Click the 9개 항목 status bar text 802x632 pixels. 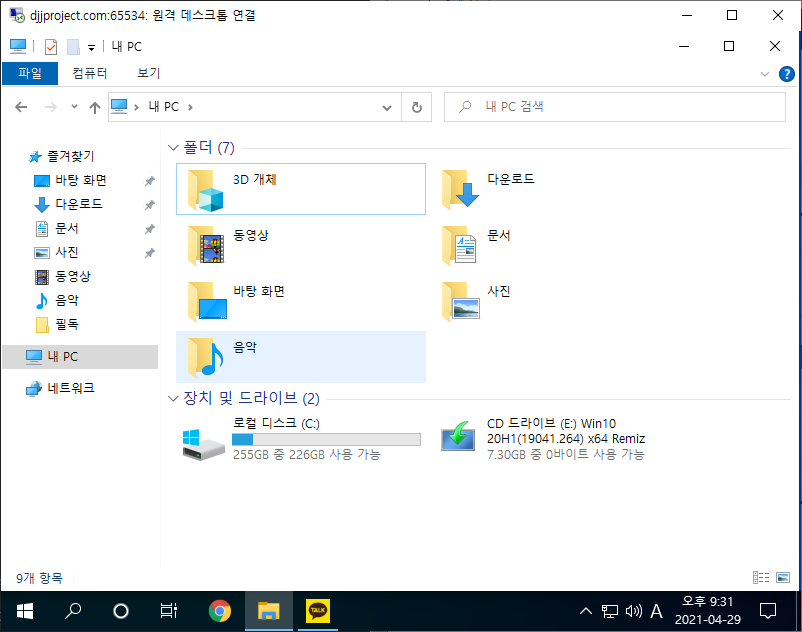(x=39, y=578)
